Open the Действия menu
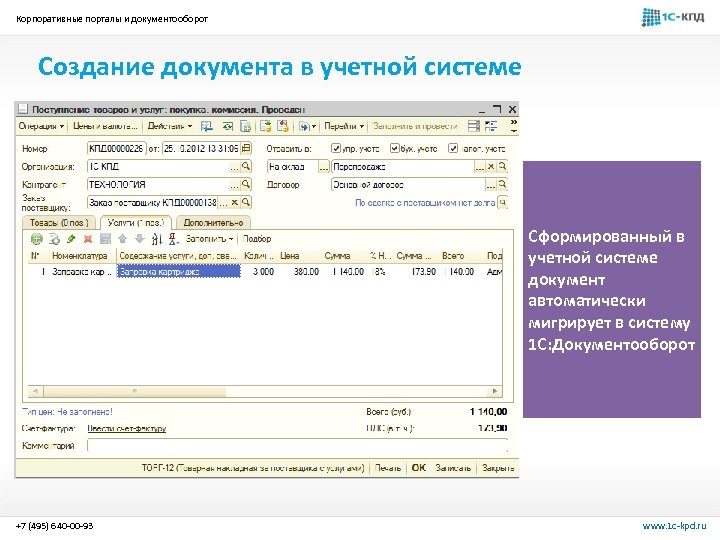 170,126
